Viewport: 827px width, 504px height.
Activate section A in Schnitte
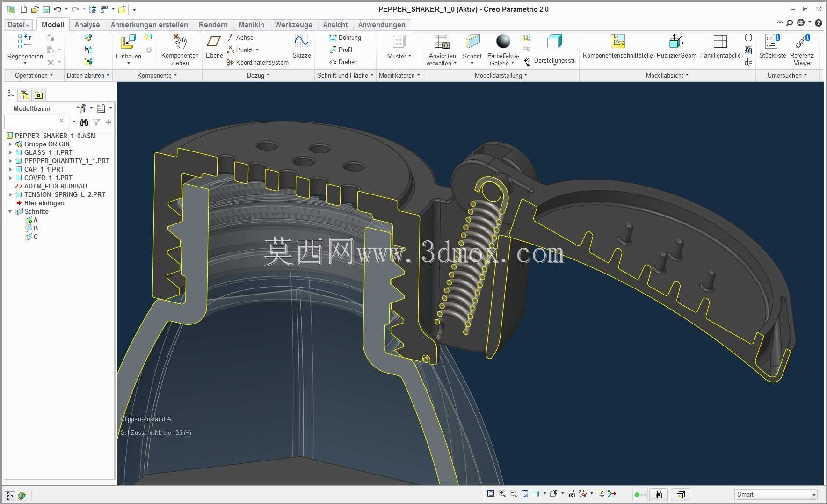click(x=32, y=220)
